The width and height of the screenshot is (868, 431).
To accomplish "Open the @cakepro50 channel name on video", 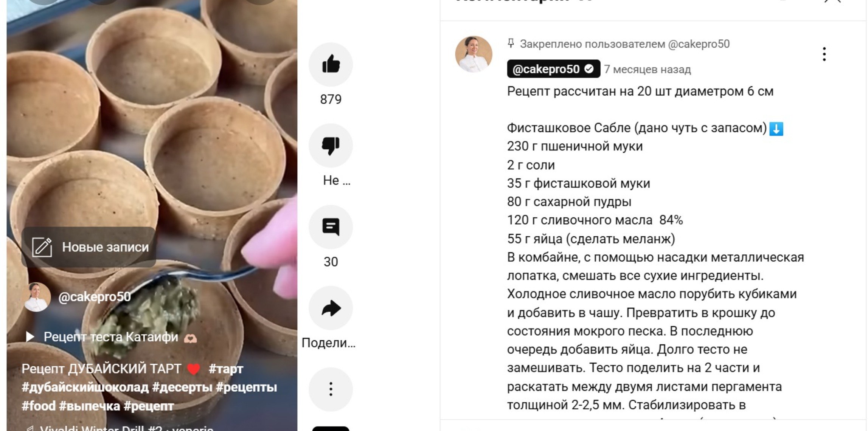I will click(95, 297).
